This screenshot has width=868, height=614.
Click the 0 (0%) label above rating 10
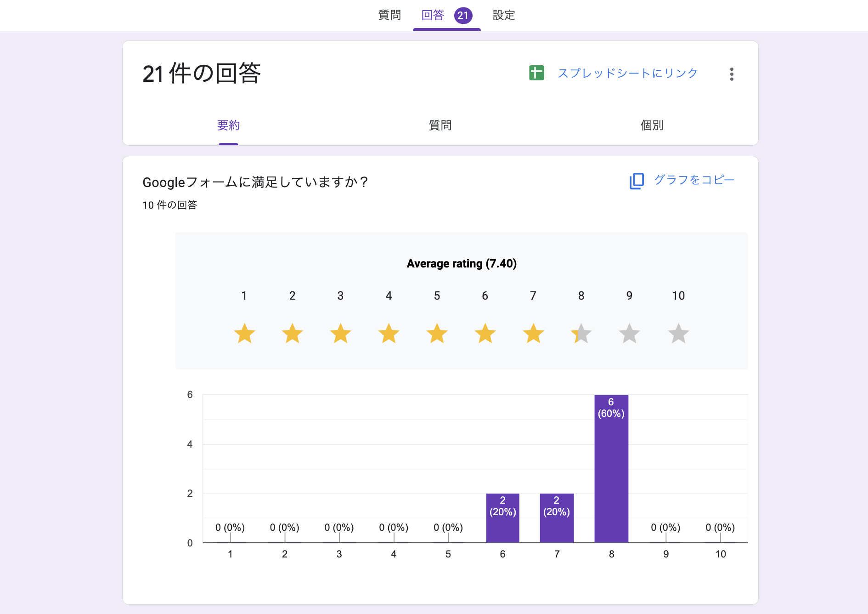720,527
